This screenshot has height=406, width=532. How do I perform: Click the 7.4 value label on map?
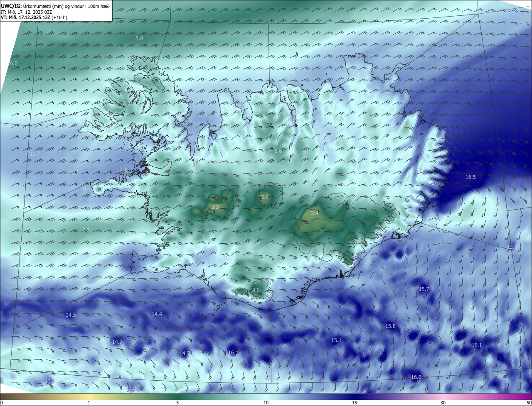tap(86, 229)
